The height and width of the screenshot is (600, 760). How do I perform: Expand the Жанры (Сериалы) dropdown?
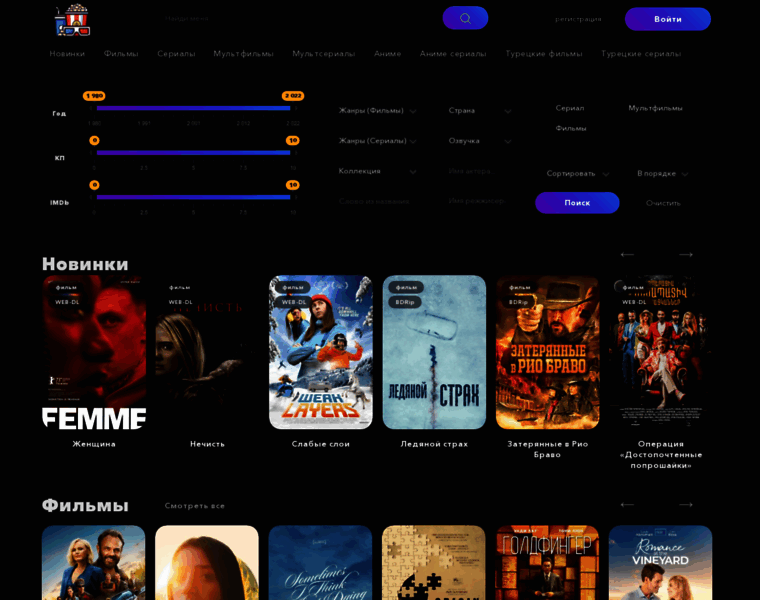tap(377, 141)
